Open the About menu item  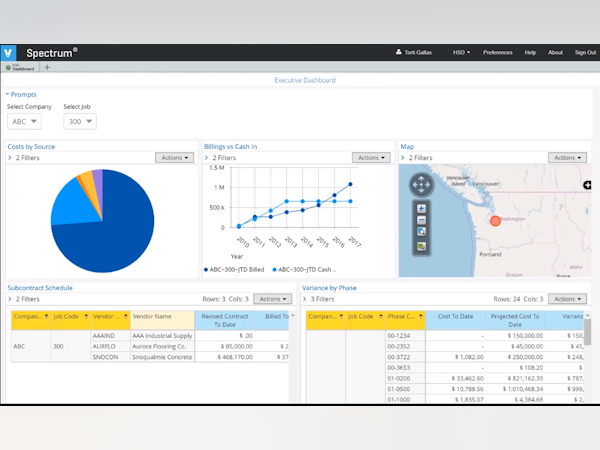point(555,52)
